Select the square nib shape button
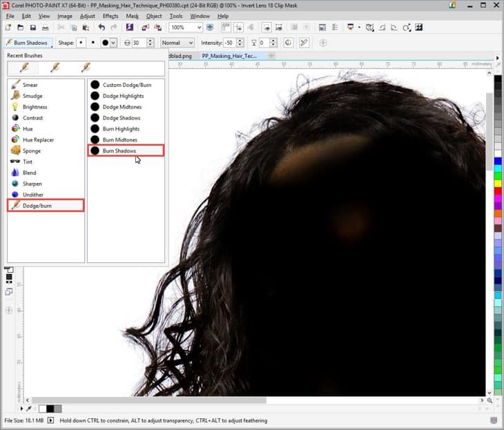Screen dimensions: 504x430 (x=93, y=43)
